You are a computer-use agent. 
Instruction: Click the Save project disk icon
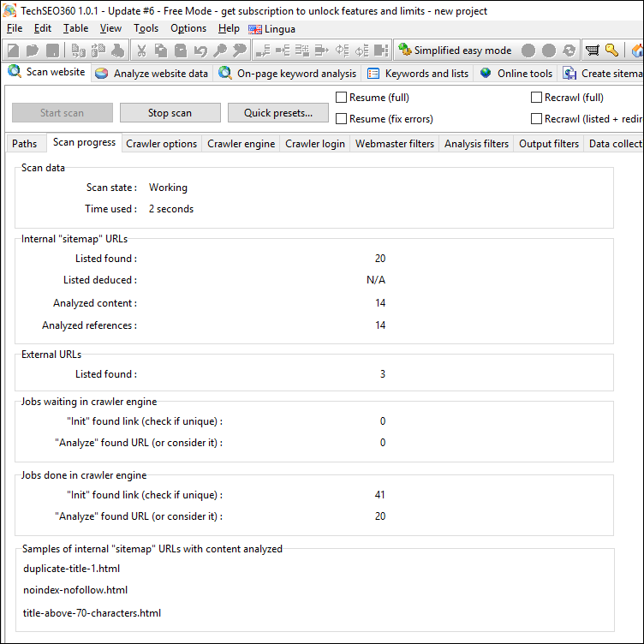[x=53, y=51]
